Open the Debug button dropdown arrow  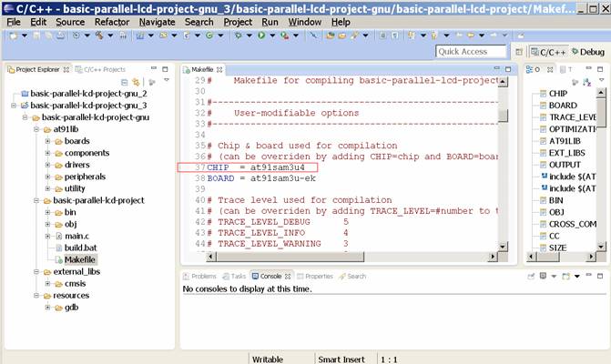[249, 35]
